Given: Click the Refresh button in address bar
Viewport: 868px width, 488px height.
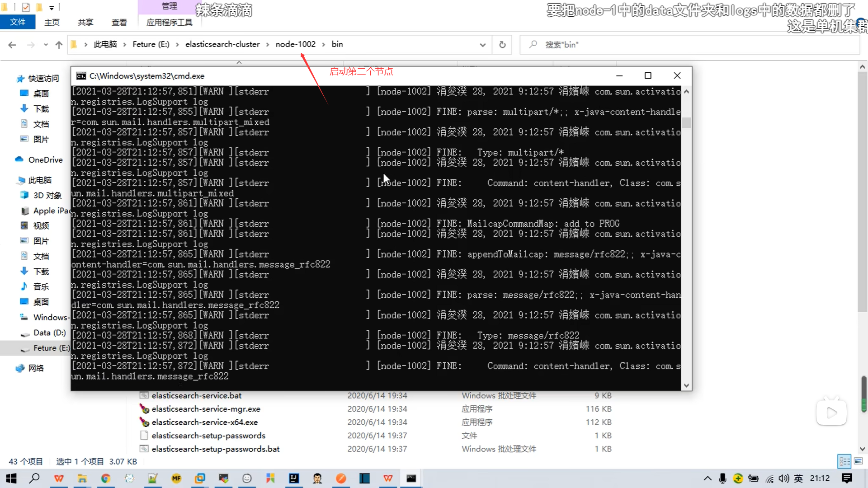Looking at the screenshot, I should [502, 45].
